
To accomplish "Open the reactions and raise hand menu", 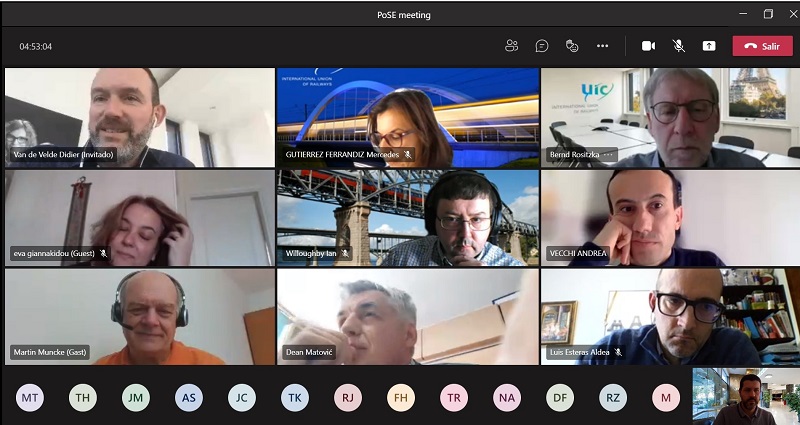I will coord(572,46).
